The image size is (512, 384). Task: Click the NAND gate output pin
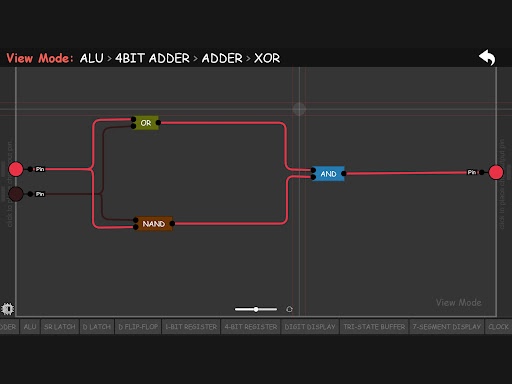[x=172, y=224]
